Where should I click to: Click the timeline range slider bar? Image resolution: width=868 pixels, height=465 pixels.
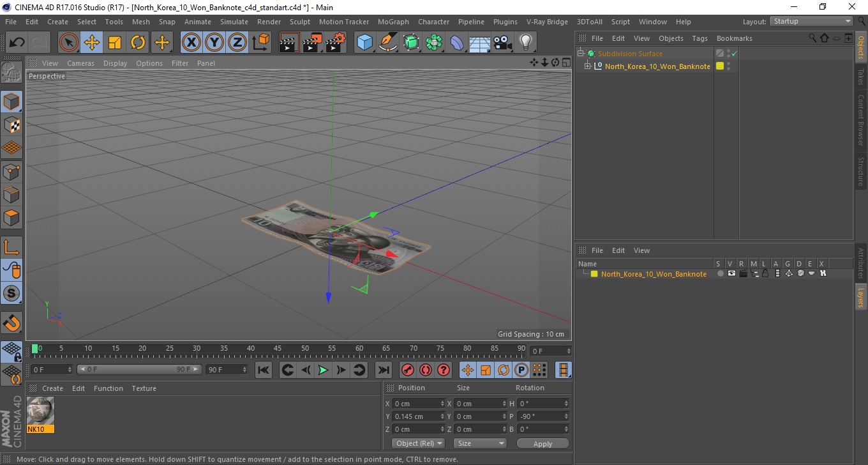pos(139,369)
